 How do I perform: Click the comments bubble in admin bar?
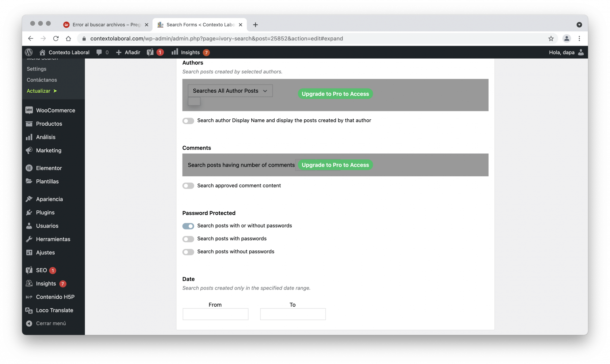[102, 52]
